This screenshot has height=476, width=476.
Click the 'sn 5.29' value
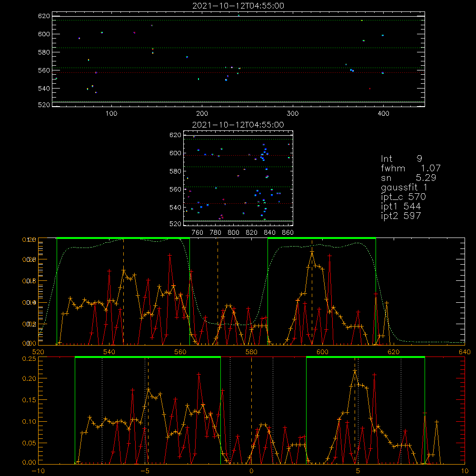(x=408, y=178)
